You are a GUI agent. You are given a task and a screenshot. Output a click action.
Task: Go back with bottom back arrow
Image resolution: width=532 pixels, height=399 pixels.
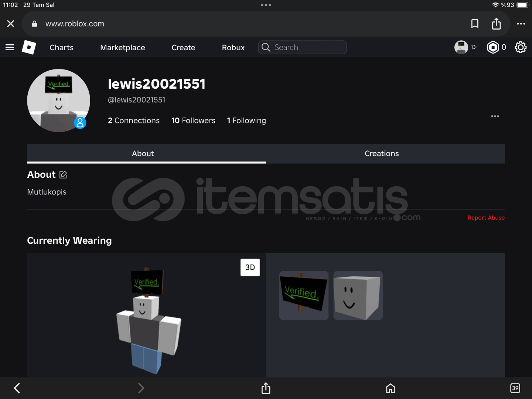(x=17, y=388)
